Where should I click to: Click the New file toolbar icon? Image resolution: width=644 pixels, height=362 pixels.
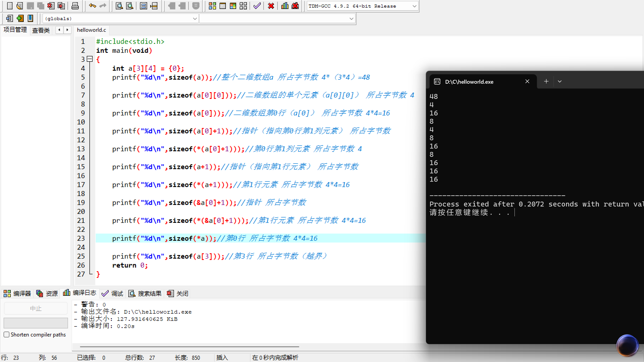9,6
